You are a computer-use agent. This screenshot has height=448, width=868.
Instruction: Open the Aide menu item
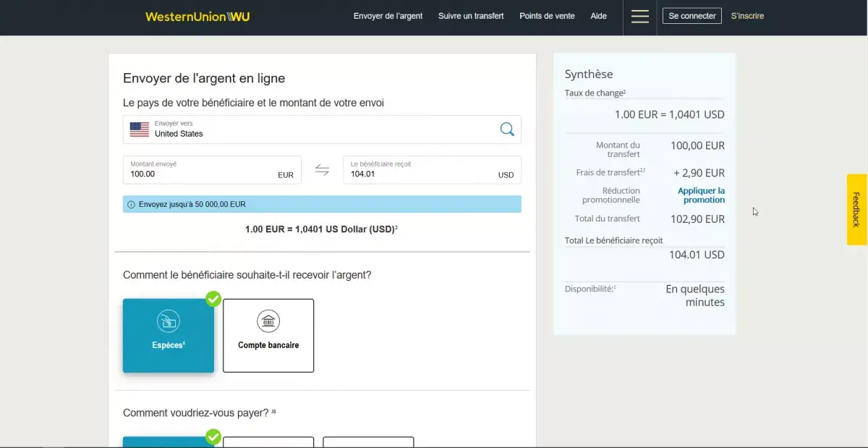pyautogui.click(x=599, y=16)
